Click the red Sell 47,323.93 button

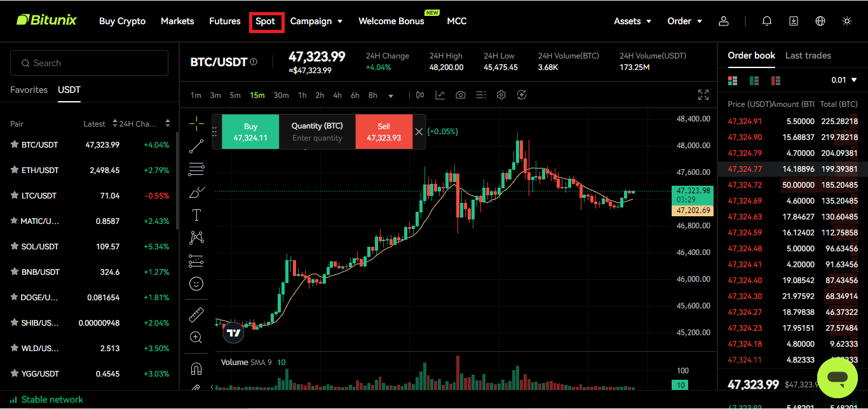pos(384,132)
